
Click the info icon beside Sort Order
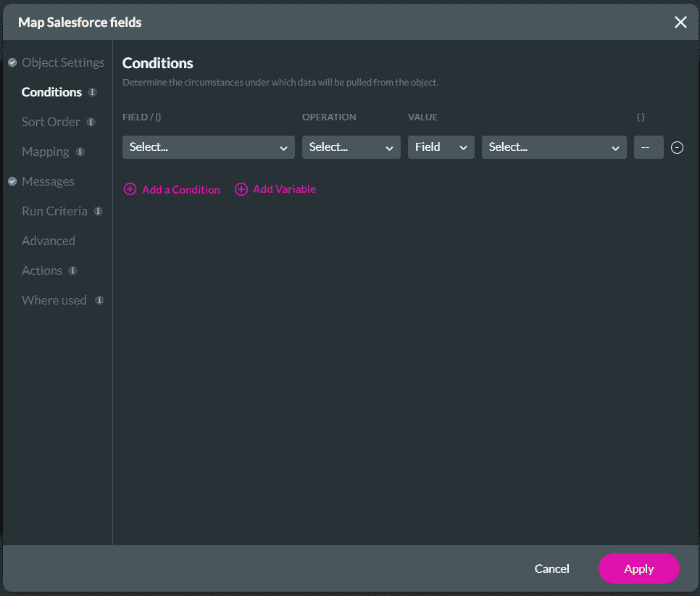click(91, 123)
